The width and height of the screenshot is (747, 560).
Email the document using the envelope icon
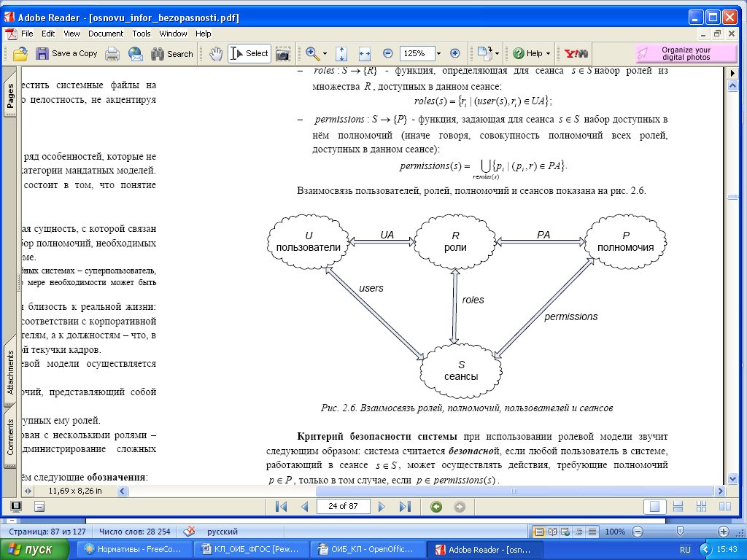click(135, 54)
